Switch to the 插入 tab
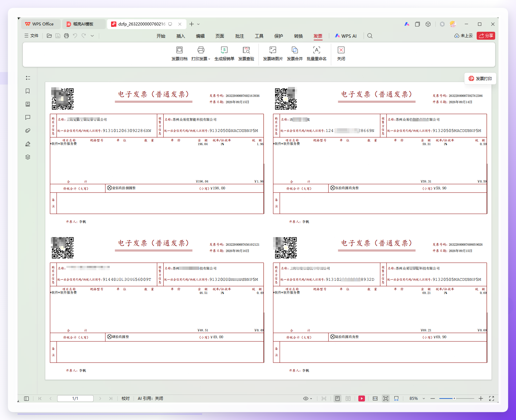The width and height of the screenshot is (516, 420). [x=180, y=36]
